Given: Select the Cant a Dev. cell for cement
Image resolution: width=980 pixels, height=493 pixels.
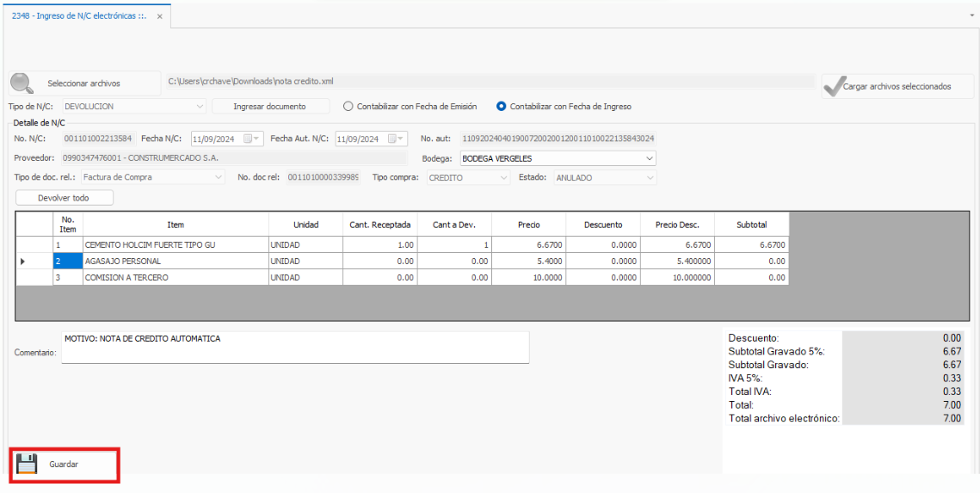Looking at the screenshot, I should [454, 245].
